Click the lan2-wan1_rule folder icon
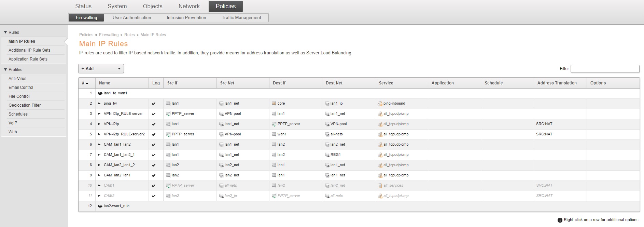The image size is (644, 227). pos(100,206)
